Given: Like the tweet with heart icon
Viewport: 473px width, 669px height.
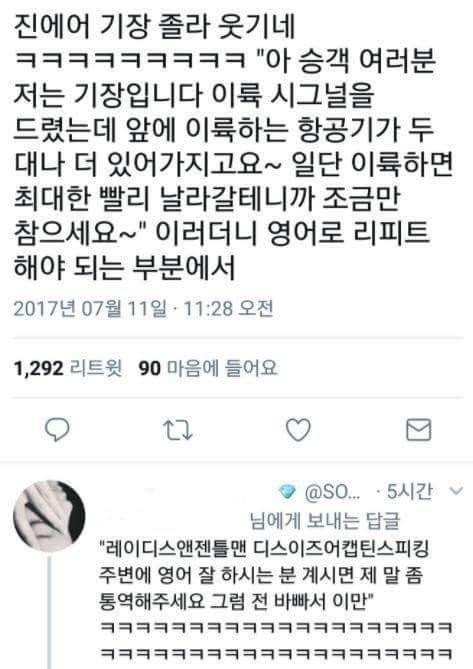Looking at the screenshot, I should (298, 429).
